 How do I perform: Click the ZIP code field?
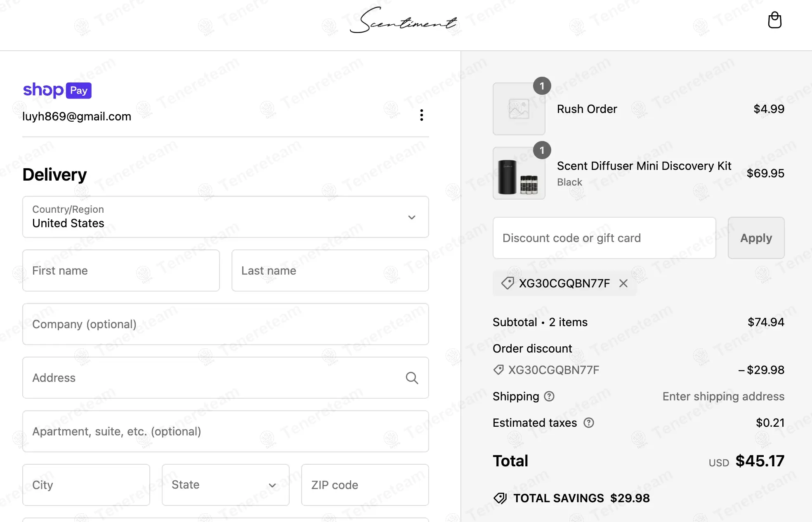pyautogui.click(x=365, y=485)
